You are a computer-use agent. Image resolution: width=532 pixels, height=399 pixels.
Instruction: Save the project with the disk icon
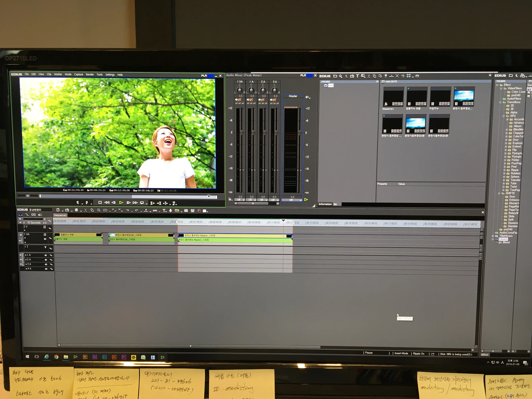(76, 210)
